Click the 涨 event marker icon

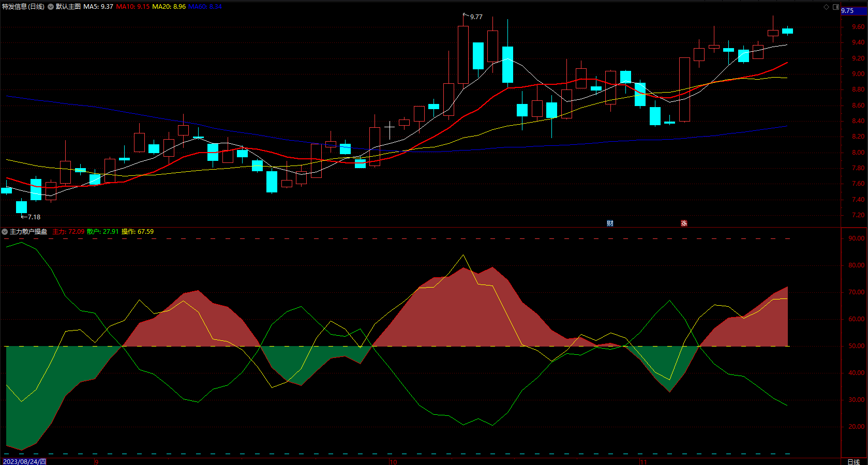(684, 223)
